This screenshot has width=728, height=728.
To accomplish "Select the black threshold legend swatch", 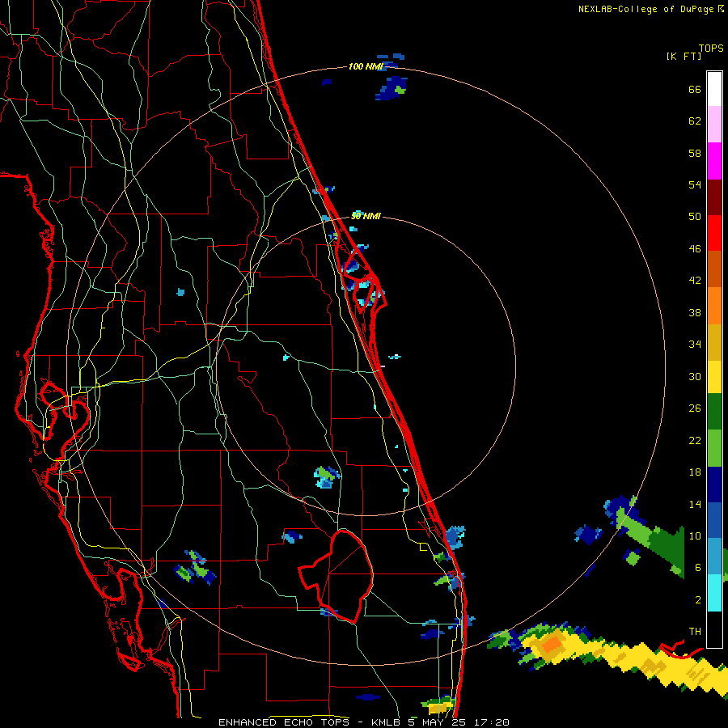I will 714,629.
